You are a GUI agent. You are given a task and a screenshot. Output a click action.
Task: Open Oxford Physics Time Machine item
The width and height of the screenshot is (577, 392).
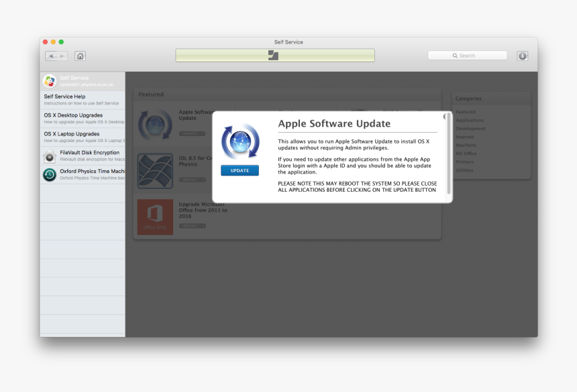[83, 174]
